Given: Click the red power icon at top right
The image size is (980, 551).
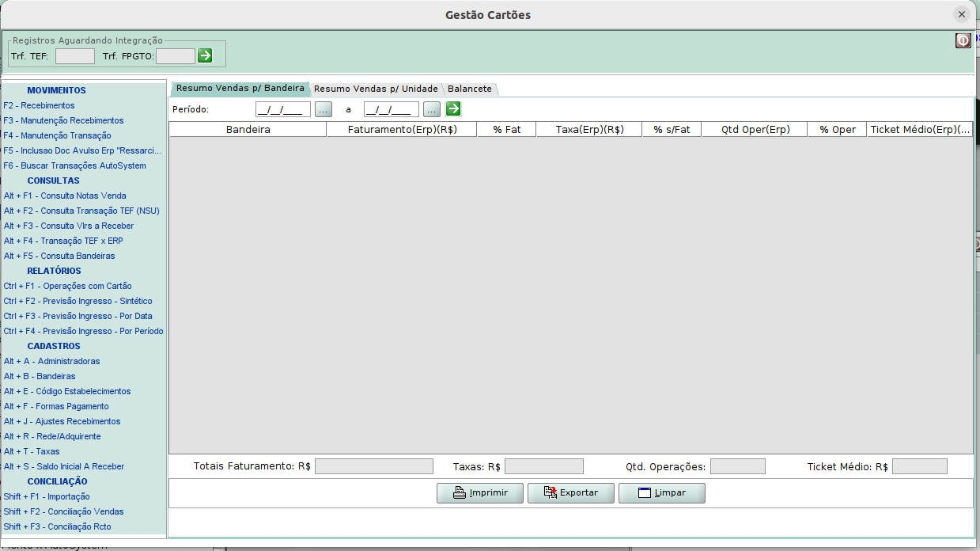Looking at the screenshot, I should point(963,41).
